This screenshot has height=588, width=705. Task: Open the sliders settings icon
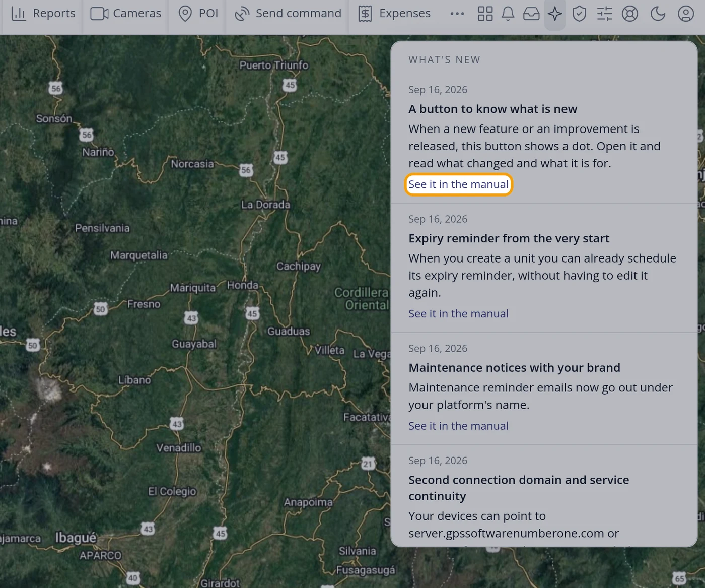(604, 14)
